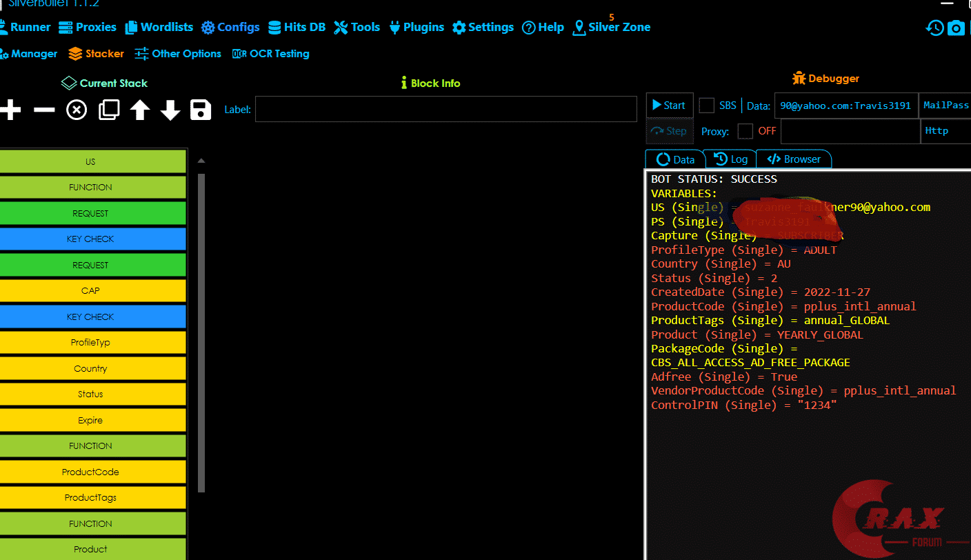Screen dimensions: 971x560
Task: Save the stack with the floppy icon
Action: pos(201,110)
